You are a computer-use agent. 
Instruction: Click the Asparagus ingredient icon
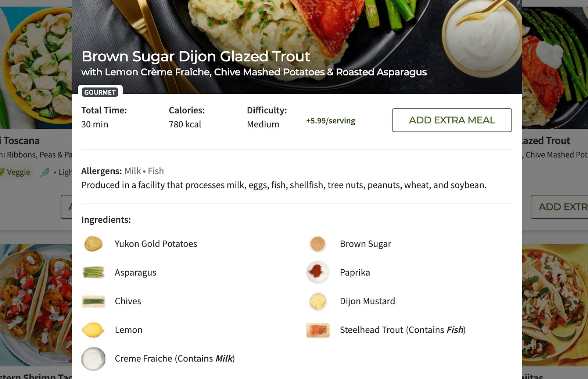[93, 272]
